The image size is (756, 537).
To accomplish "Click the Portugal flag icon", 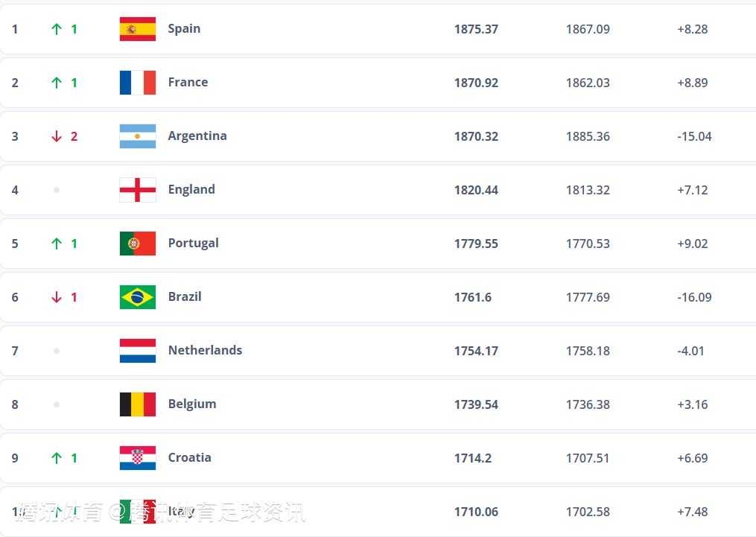I will pos(138,244).
